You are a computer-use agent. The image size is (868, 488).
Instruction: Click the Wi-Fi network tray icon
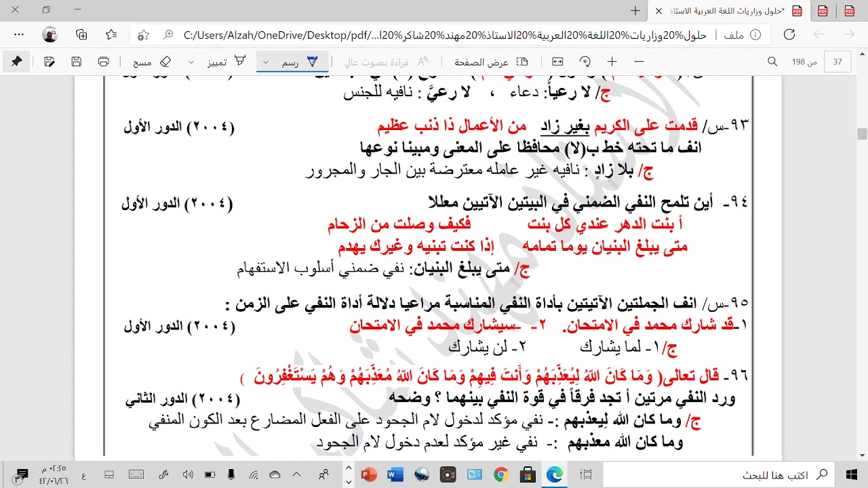pyautogui.click(x=253, y=474)
